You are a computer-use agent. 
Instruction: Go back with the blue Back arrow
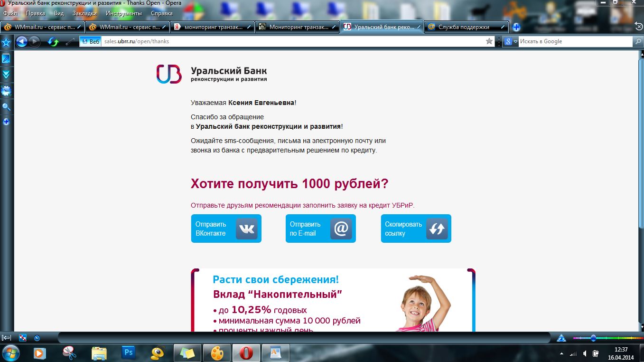pyautogui.click(x=21, y=42)
